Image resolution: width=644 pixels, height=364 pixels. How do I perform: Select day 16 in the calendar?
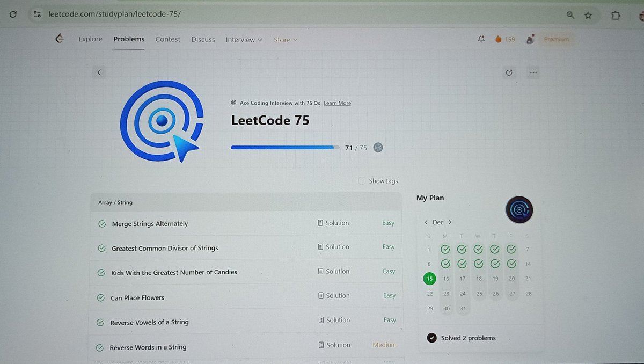(446, 279)
